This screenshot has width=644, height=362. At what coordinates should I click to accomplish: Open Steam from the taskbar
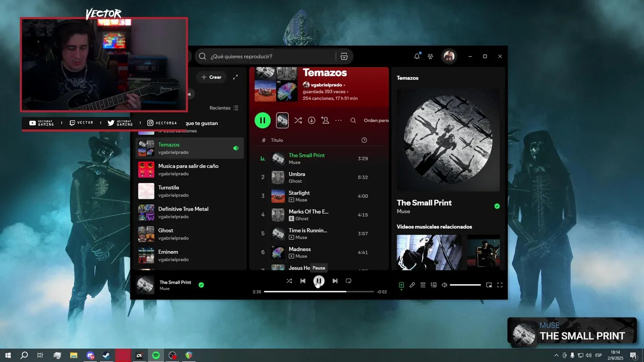click(107, 355)
